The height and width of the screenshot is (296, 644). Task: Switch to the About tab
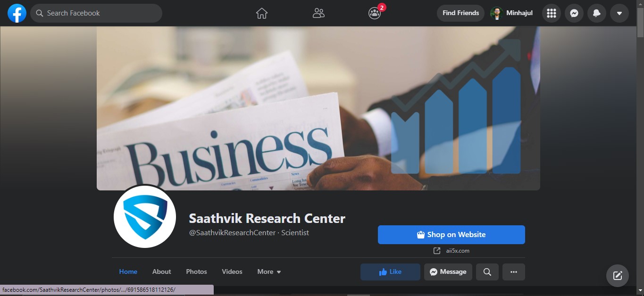pos(162,272)
